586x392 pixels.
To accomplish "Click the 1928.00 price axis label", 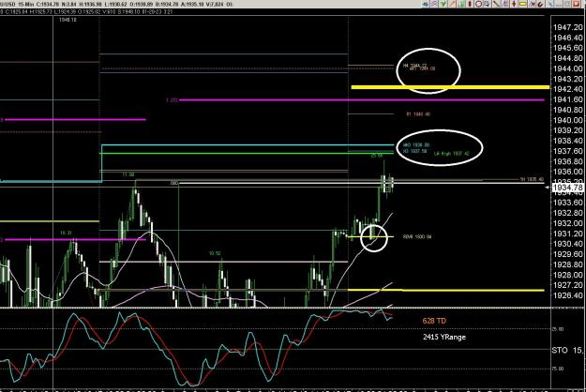I will 567,275.
